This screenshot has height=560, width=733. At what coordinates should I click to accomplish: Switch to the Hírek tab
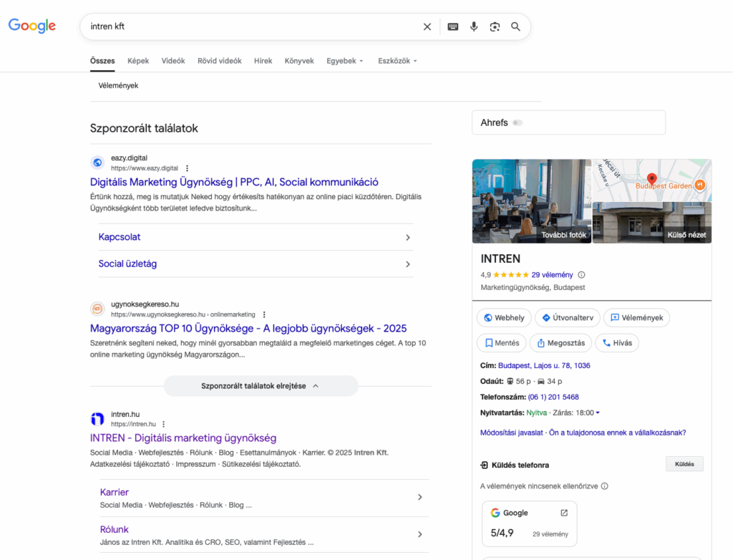click(263, 61)
